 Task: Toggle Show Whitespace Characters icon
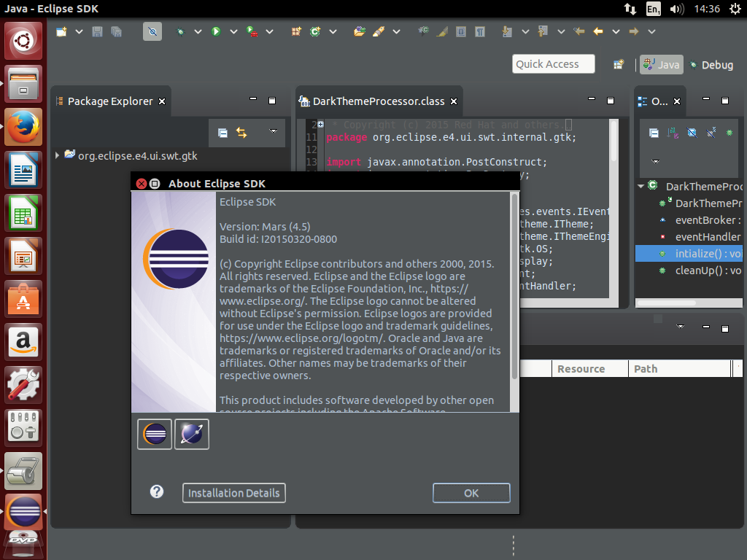480,31
